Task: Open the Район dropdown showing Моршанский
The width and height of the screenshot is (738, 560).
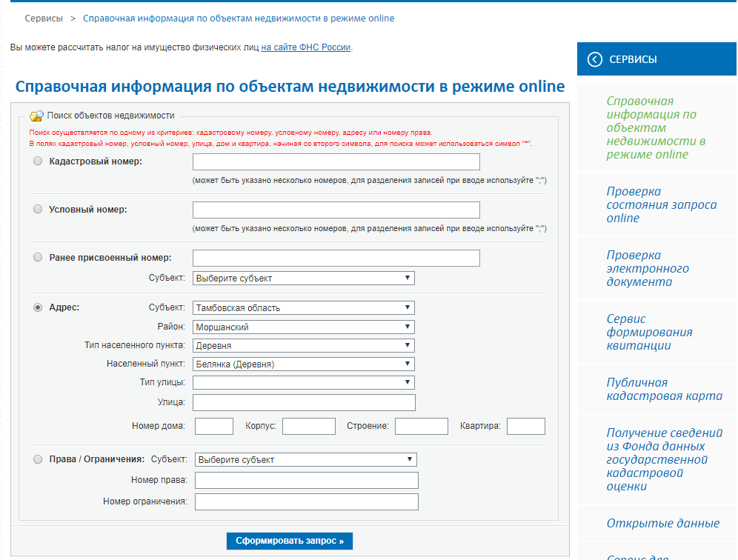Action: 303,327
